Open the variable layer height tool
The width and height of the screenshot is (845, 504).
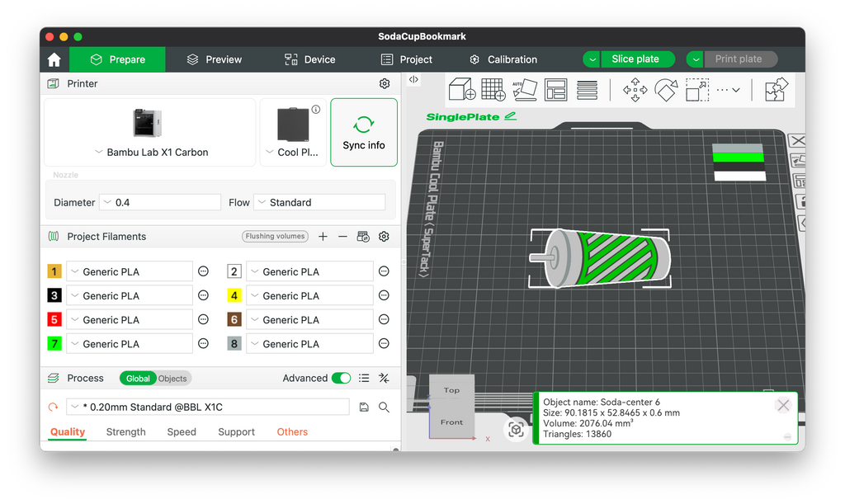[x=587, y=90]
